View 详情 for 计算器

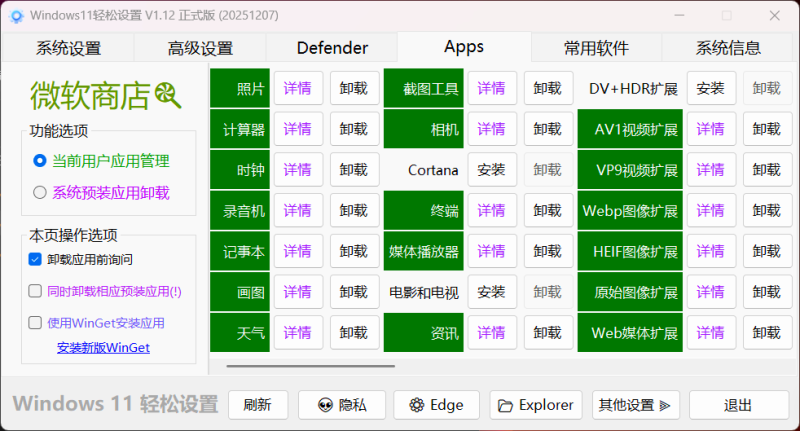(x=298, y=129)
